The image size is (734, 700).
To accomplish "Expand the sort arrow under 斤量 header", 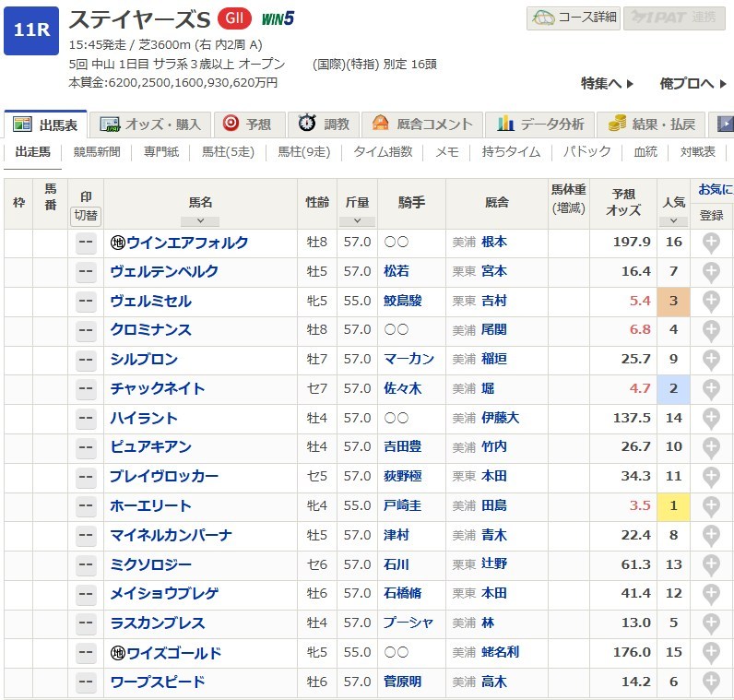I will [x=356, y=221].
